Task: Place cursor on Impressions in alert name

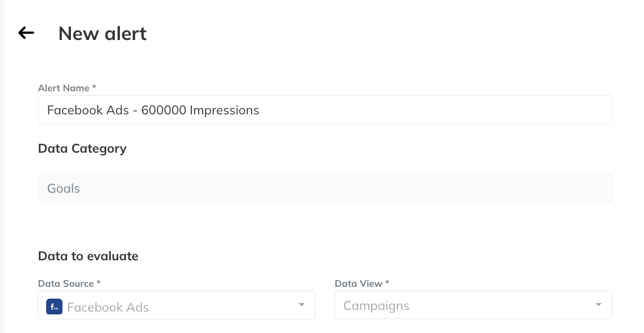Action: (224, 110)
